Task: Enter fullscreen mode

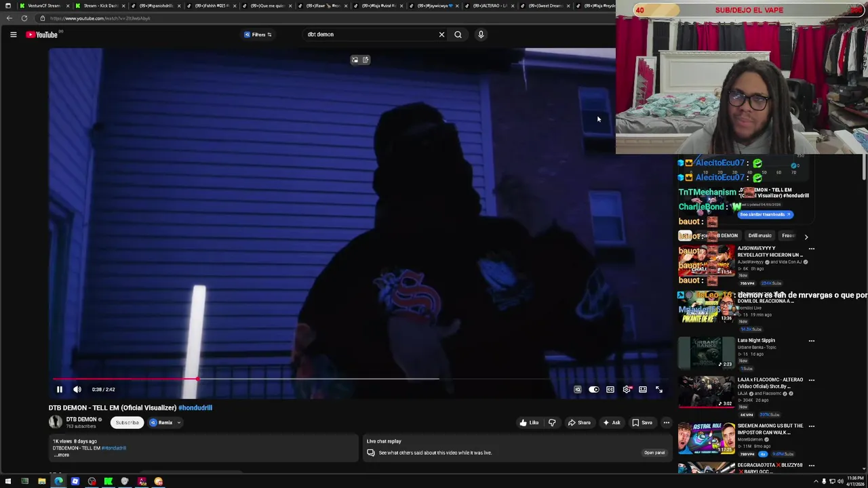Action: (659, 390)
